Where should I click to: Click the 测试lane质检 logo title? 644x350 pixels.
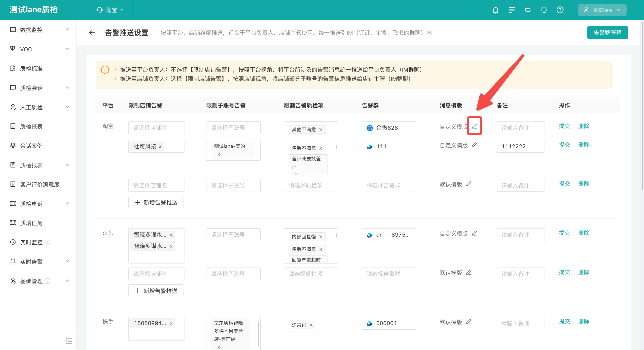coord(34,10)
